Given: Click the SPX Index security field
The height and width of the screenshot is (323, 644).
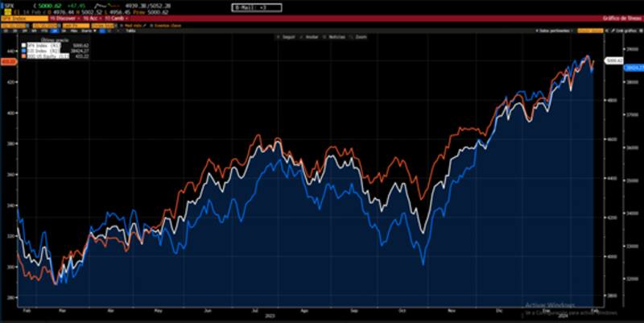Looking at the screenshot, I should [11, 18].
